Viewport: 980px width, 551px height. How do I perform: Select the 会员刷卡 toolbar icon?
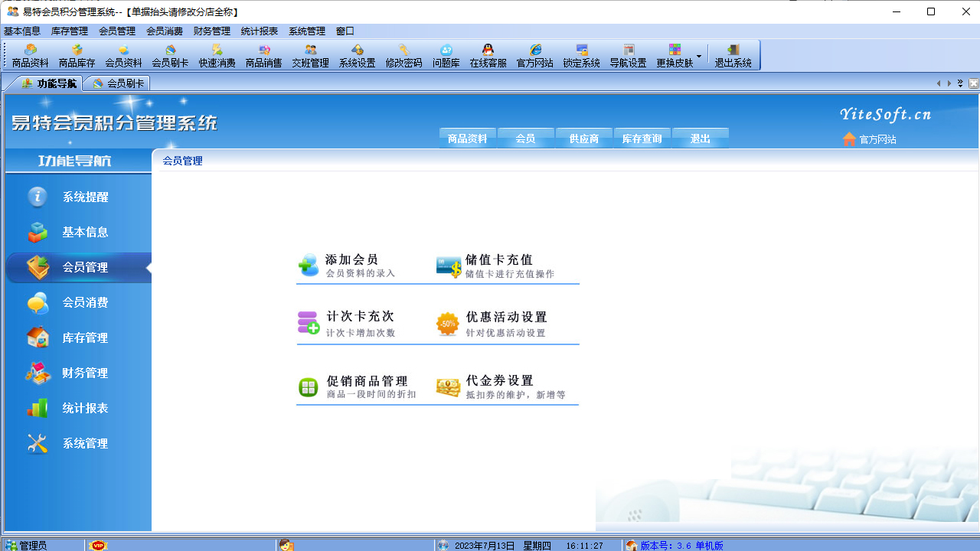pos(169,55)
